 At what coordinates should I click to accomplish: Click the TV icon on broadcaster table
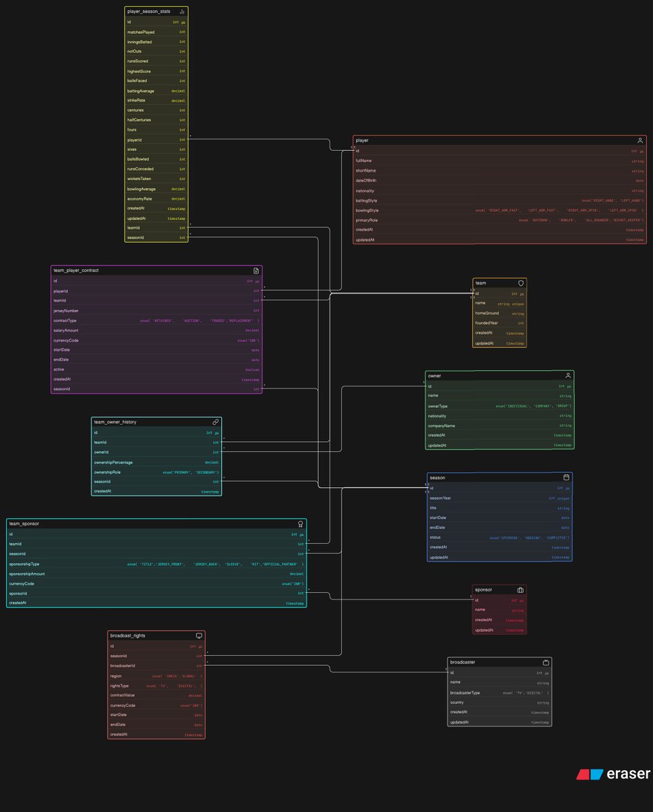(546, 662)
